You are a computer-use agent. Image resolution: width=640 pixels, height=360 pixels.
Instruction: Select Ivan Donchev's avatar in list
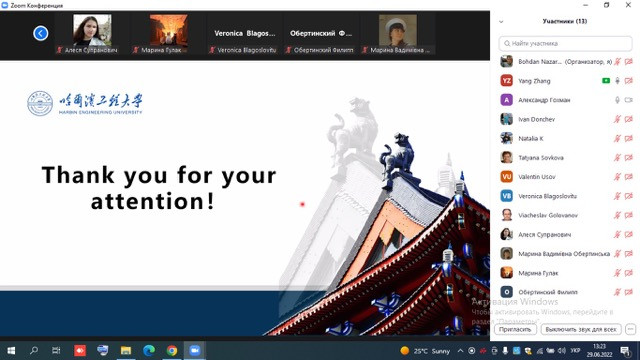[507, 119]
